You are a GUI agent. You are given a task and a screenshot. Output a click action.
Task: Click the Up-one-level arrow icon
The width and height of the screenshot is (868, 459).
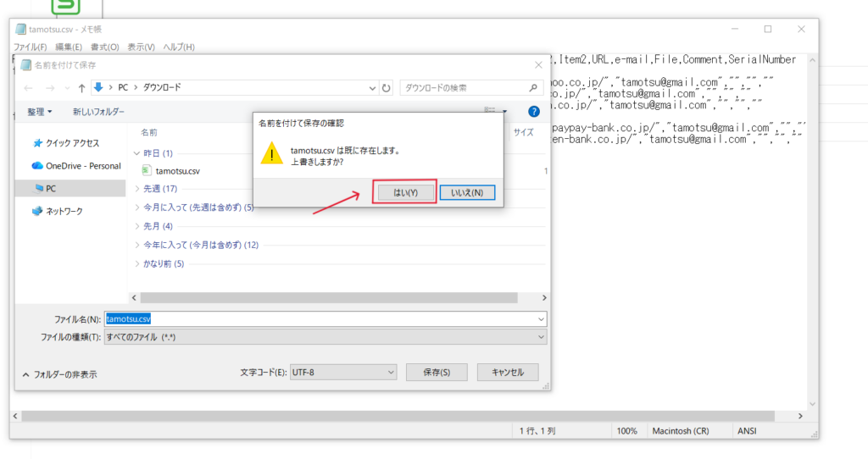pos(82,87)
